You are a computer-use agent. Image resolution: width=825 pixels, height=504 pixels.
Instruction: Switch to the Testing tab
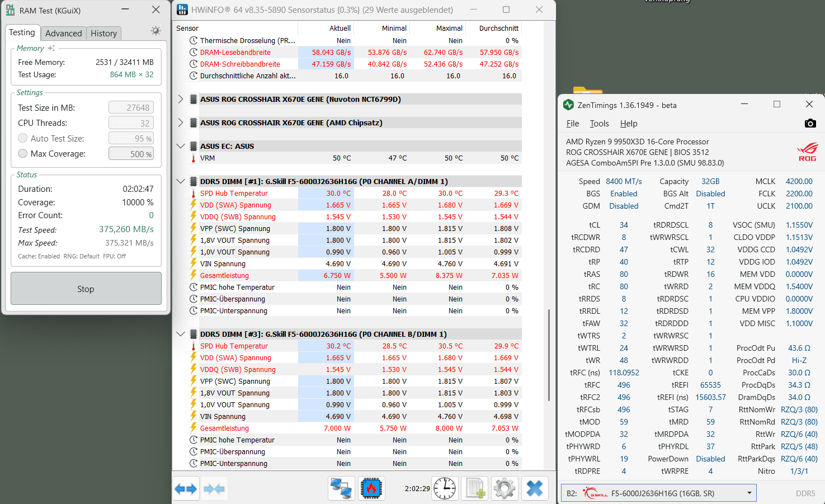[22, 32]
